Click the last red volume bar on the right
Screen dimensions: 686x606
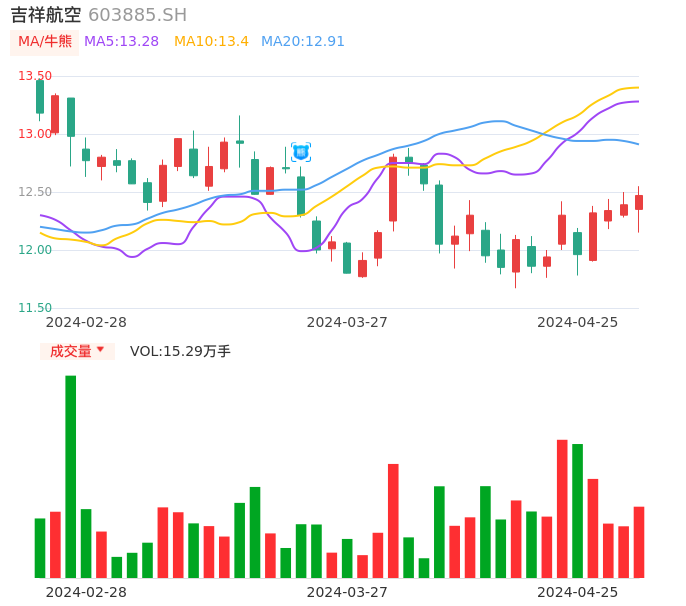[x=639, y=542]
